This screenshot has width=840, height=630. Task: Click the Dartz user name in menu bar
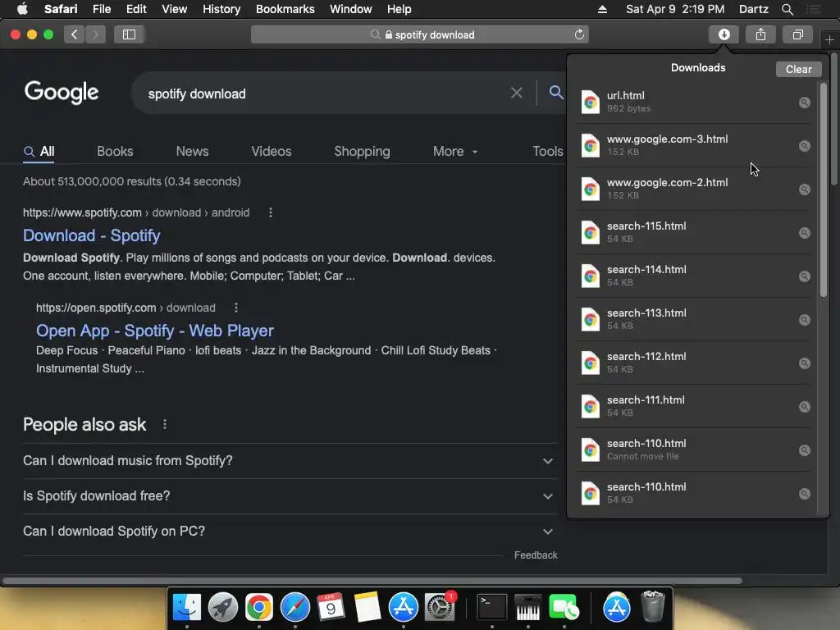click(x=754, y=9)
